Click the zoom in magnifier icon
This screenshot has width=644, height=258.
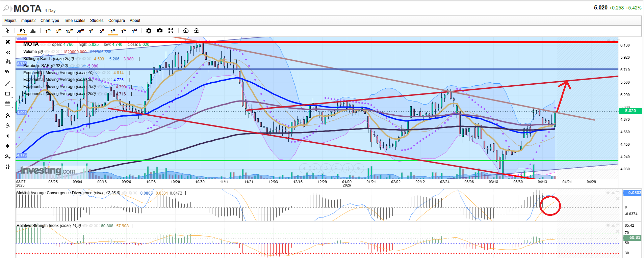pyautogui.click(x=8, y=116)
